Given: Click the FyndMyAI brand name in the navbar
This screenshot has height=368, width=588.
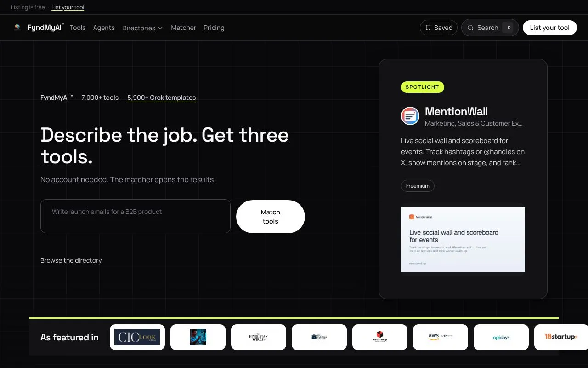Looking at the screenshot, I should [45, 28].
